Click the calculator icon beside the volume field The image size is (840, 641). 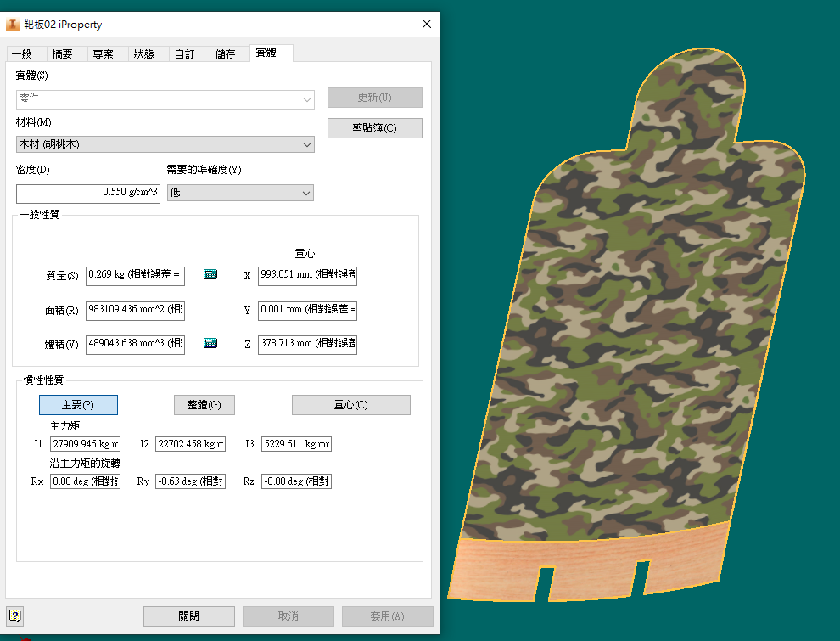click(x=210, y=343)
